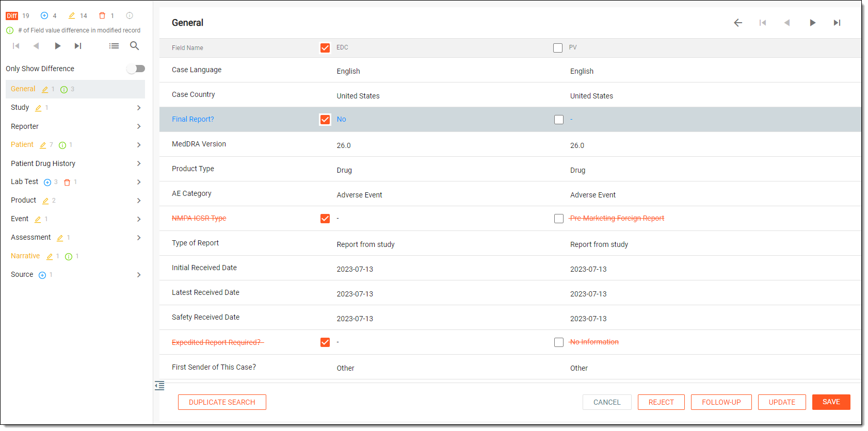
Task: Check PV checkbox for Pre-Marketing Foreign Report
Action: (559, 219)
